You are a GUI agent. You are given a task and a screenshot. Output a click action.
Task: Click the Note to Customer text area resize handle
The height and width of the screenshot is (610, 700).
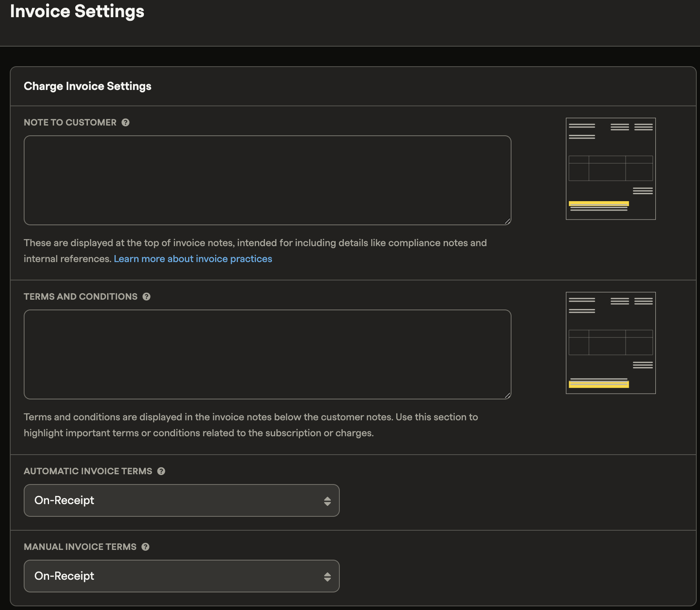pos(507,221)
